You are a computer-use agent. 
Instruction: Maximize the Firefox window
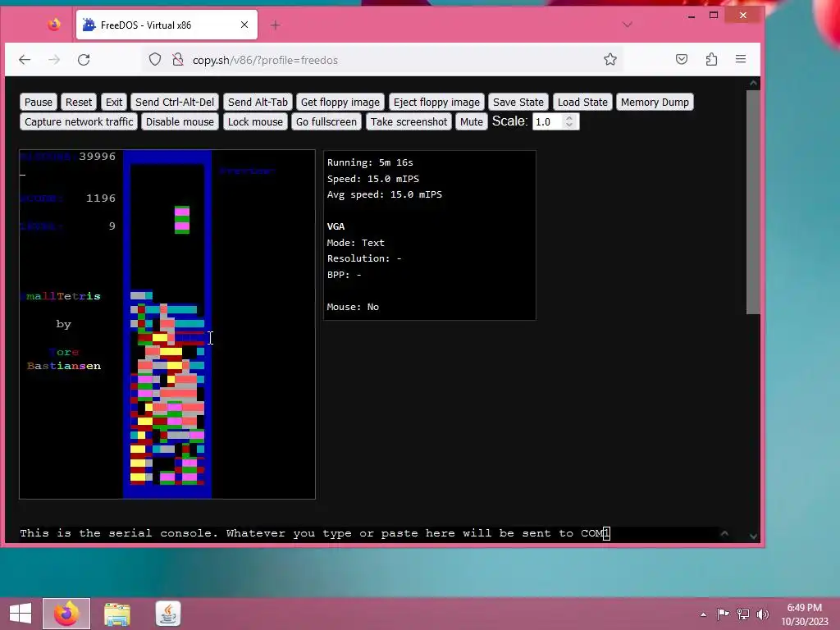714,16
